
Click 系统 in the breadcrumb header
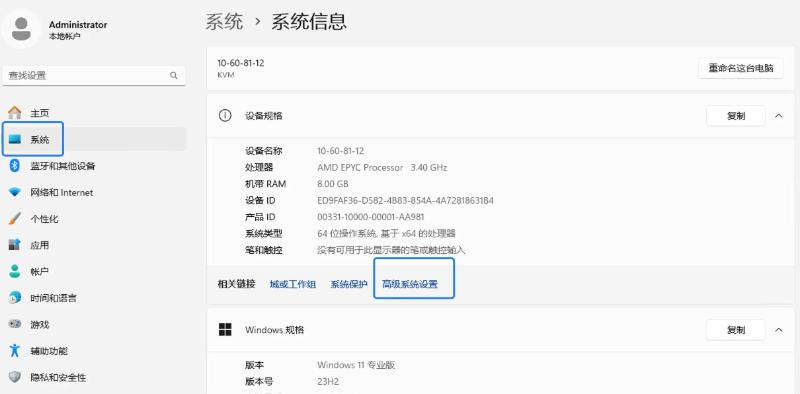coord(224,22)
